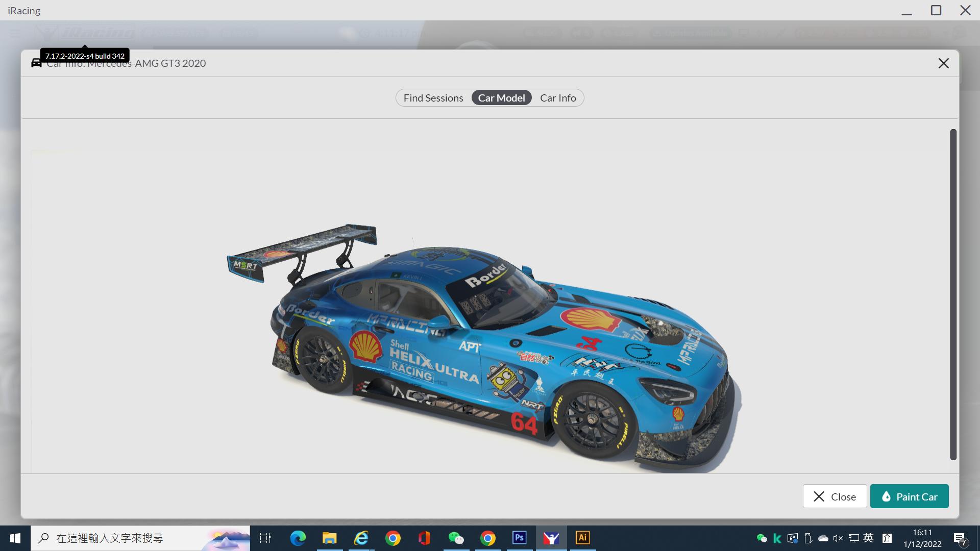Switch to the Find Sessions tab
The image size is (980, 551).
pos(433,97)
